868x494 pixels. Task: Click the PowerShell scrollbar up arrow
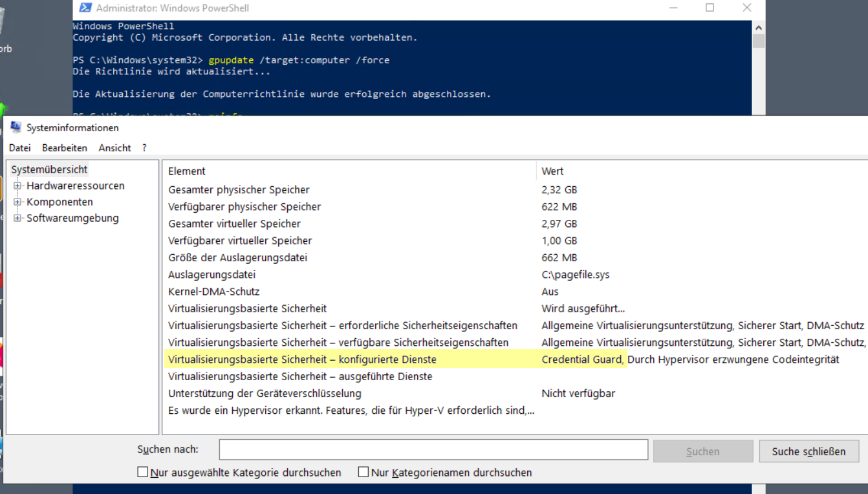[759, 27]
